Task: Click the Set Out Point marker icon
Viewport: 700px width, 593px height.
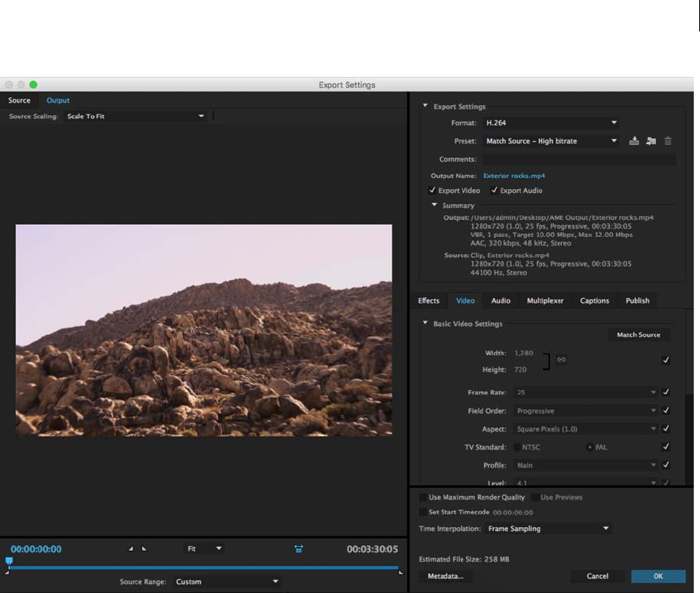Action: point(144,549)
